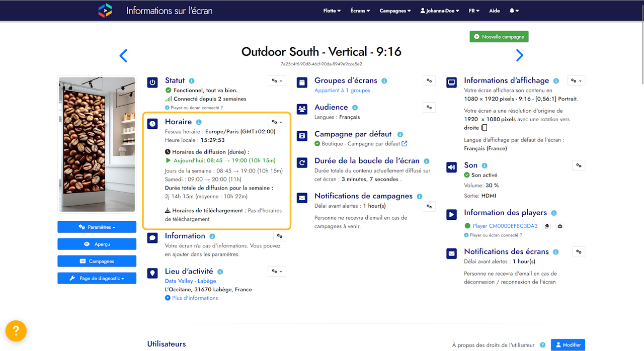Go to the previous screen arrow

pos(123,55)
